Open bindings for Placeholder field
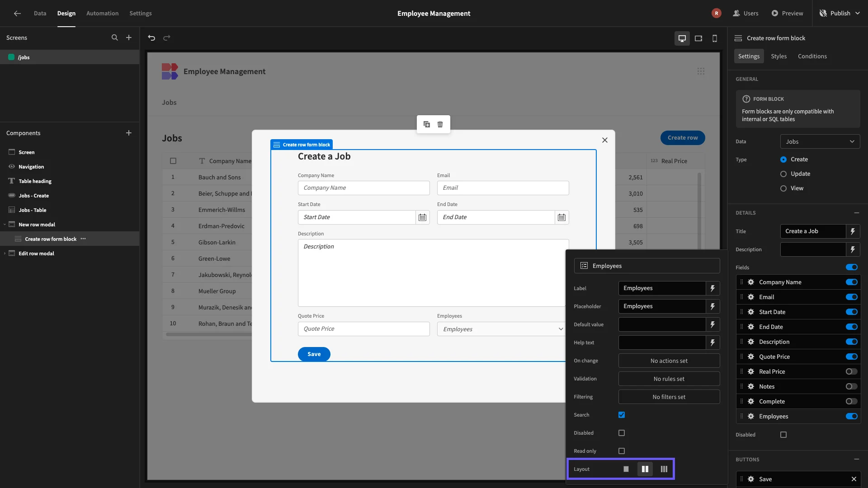This screenshot has width=868, height=488. [712, 306]
